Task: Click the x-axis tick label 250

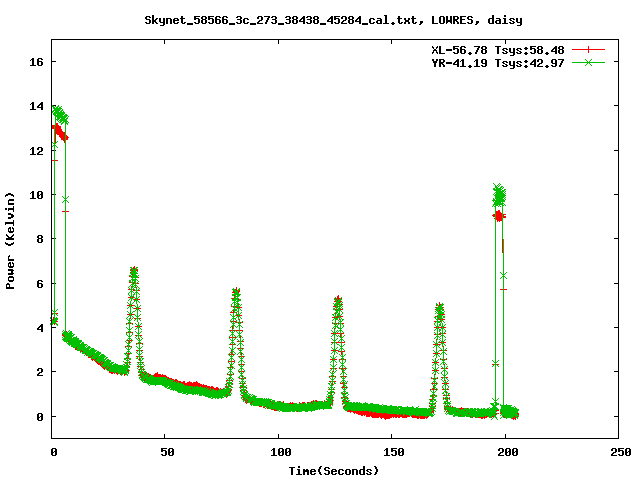Action: coord(620,452)
